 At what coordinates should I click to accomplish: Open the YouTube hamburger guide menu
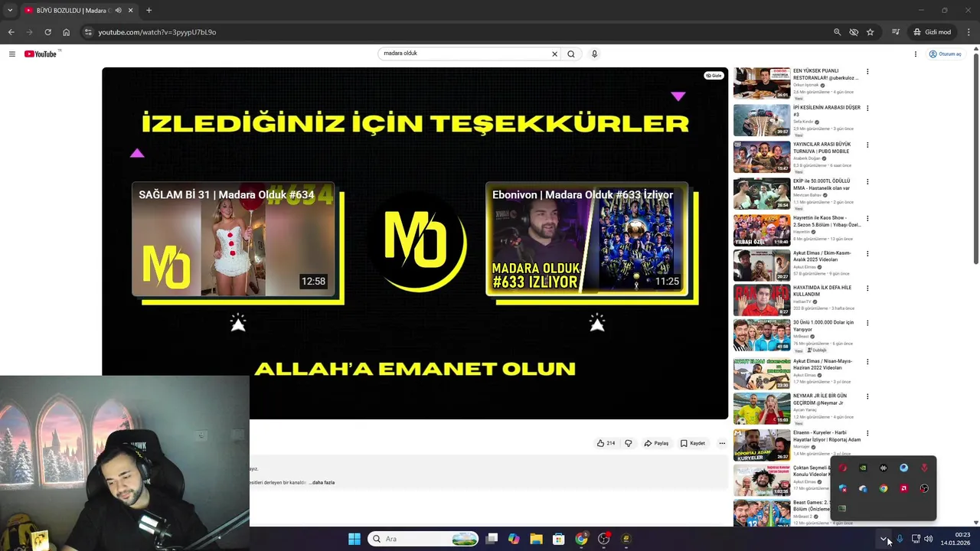[x=11, y=54]
